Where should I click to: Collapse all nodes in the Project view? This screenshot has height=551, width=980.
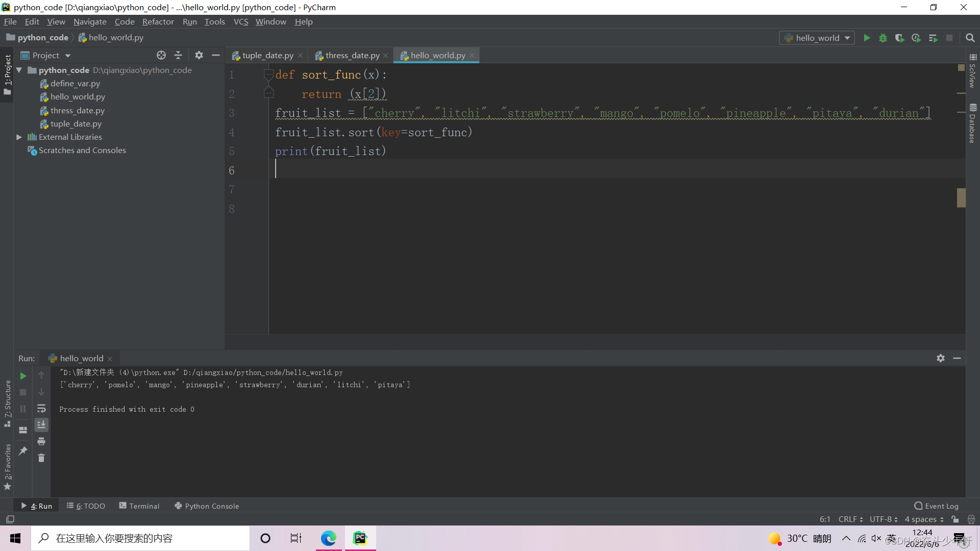tap(178, 55)
